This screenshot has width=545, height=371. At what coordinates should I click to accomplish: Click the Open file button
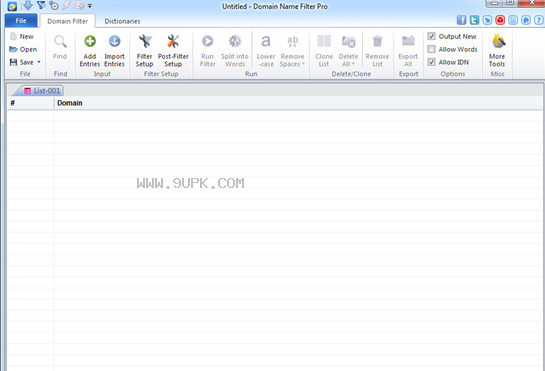coord(23,49)
